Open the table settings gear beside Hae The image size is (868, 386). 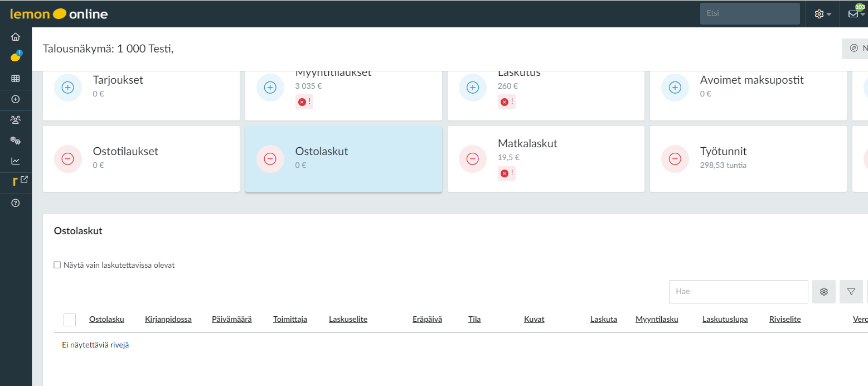click(823, 292)
